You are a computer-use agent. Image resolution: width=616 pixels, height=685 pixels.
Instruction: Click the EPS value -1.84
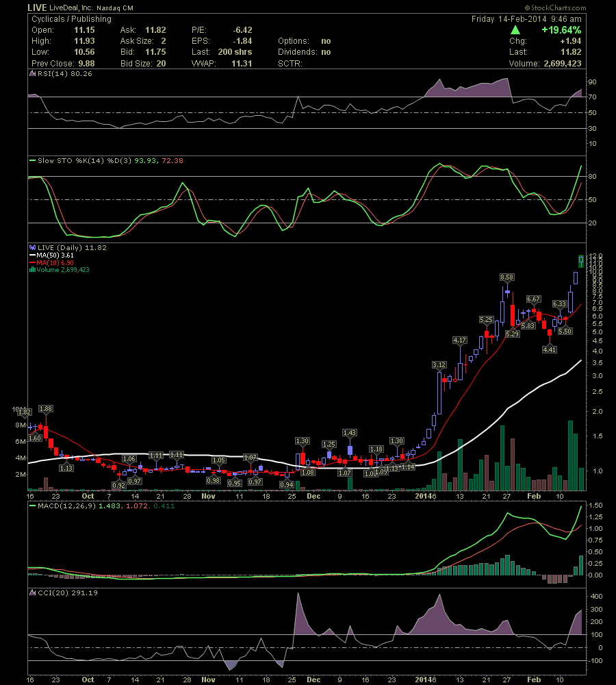(244, 40)
